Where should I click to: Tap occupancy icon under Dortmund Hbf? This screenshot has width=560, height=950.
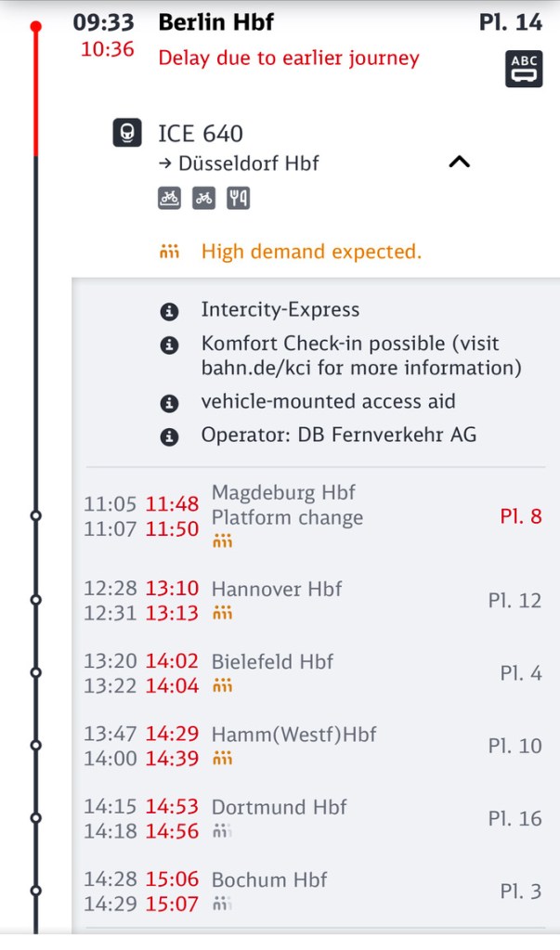(222, 831)
